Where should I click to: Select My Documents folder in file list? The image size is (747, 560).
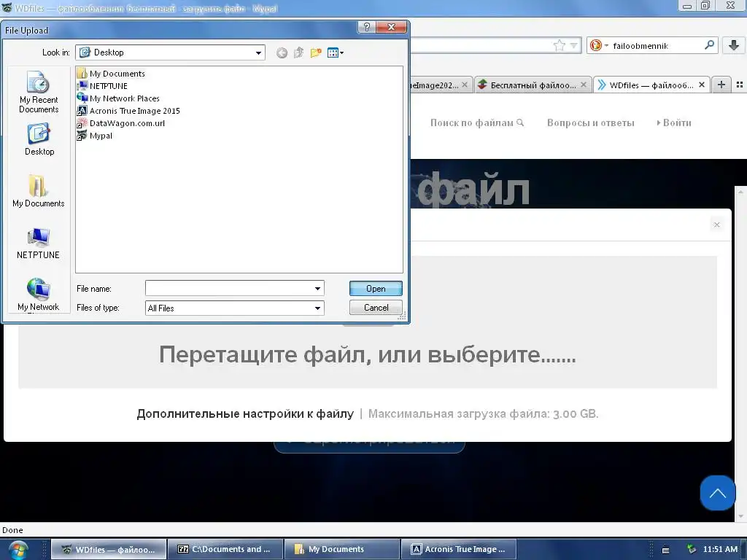(111, 74)
